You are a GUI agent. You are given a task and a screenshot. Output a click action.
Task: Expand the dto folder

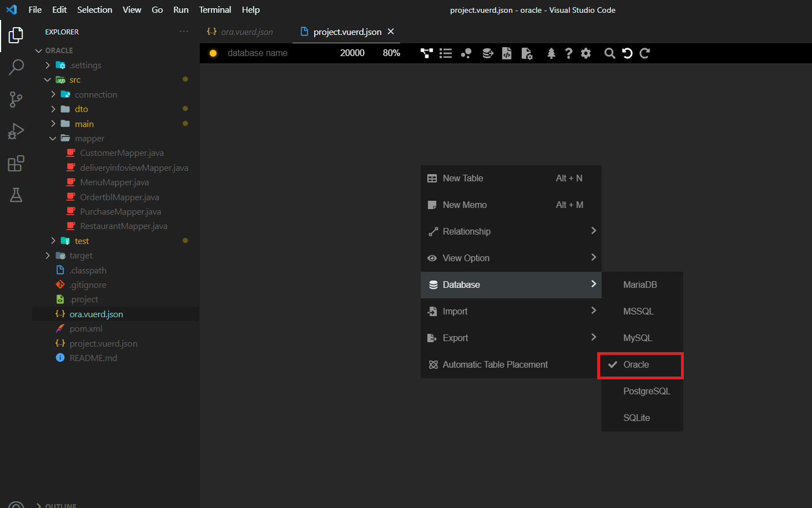point(115,109)
